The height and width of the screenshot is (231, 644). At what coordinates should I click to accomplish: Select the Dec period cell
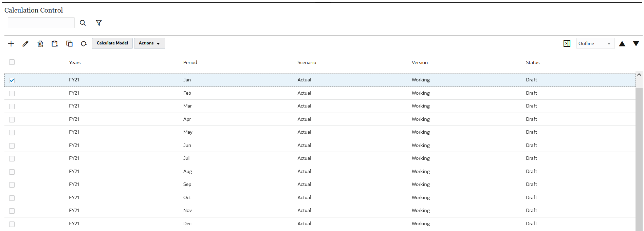tap(187, 224)
